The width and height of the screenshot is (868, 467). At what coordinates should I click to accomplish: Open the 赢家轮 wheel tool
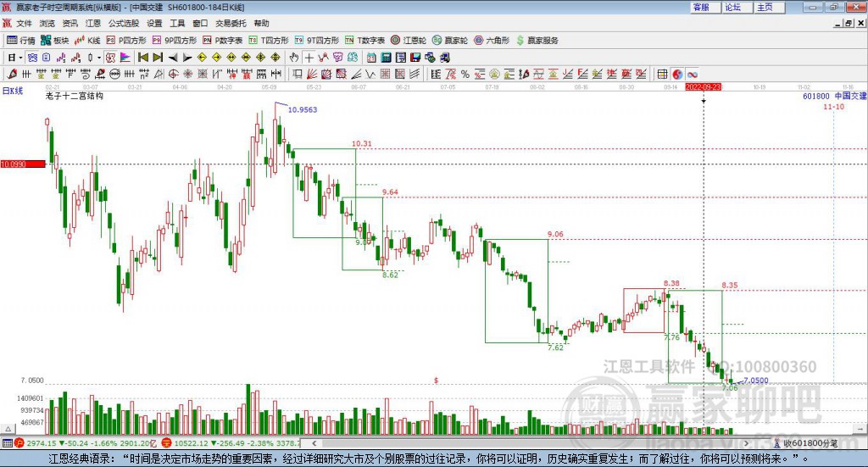click(x=450, y=41)
